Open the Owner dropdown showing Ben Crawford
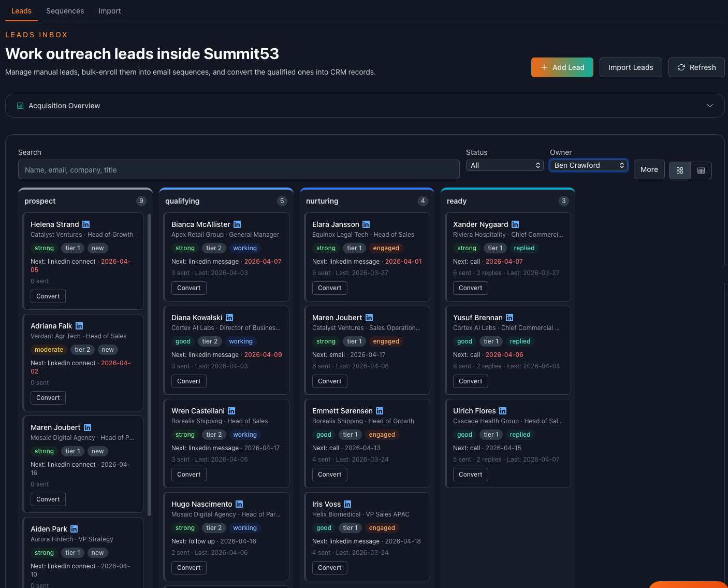The image size is (728, 588). coord(589,165)
